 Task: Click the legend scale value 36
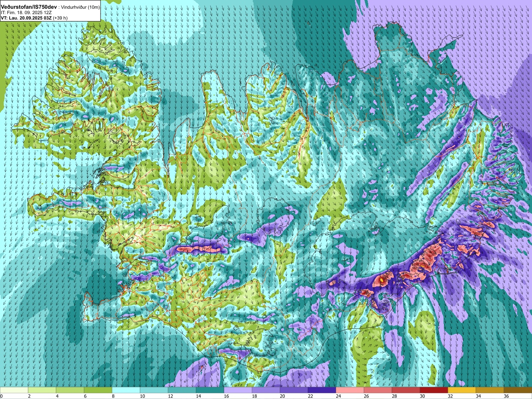click(x=506, y=396)
